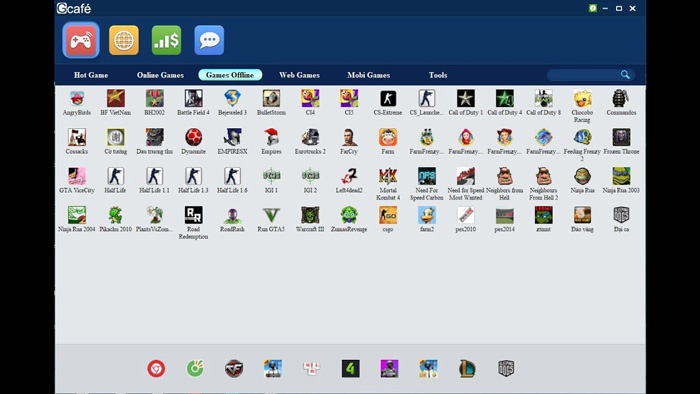Launch the pes2010 game icon
The image size is (700, 394).
[x=466, y=215]
